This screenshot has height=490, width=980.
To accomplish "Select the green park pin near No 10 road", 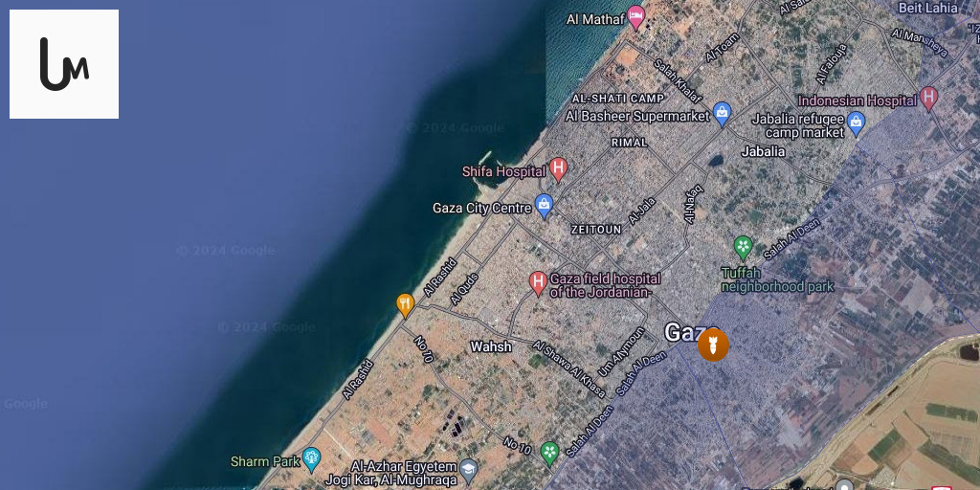I will [549, 453].
